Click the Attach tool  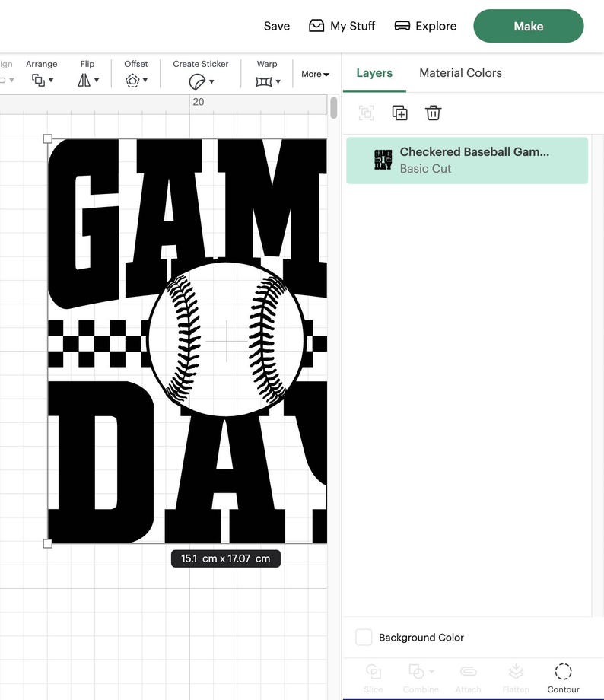pyautogui.click(x=469, y=678)
